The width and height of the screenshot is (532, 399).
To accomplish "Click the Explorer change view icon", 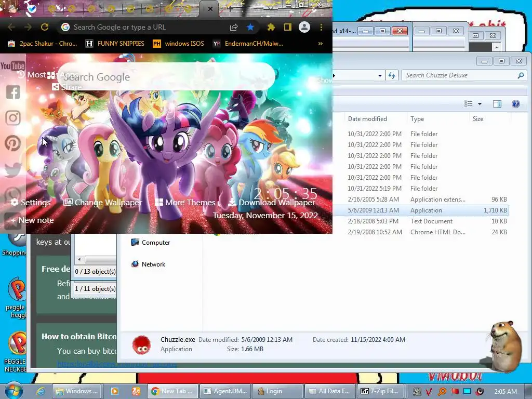I will click(x=469, y=104).
